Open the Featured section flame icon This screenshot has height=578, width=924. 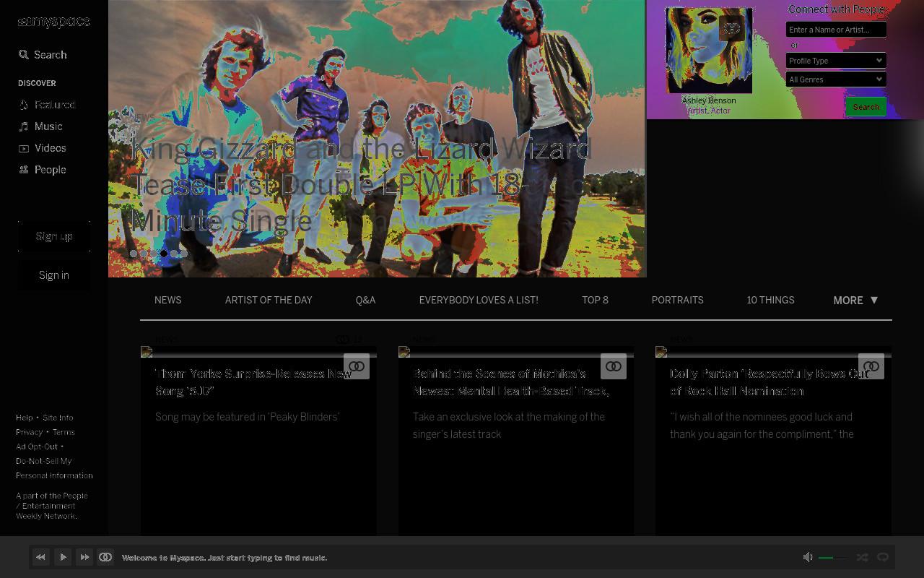24,105
